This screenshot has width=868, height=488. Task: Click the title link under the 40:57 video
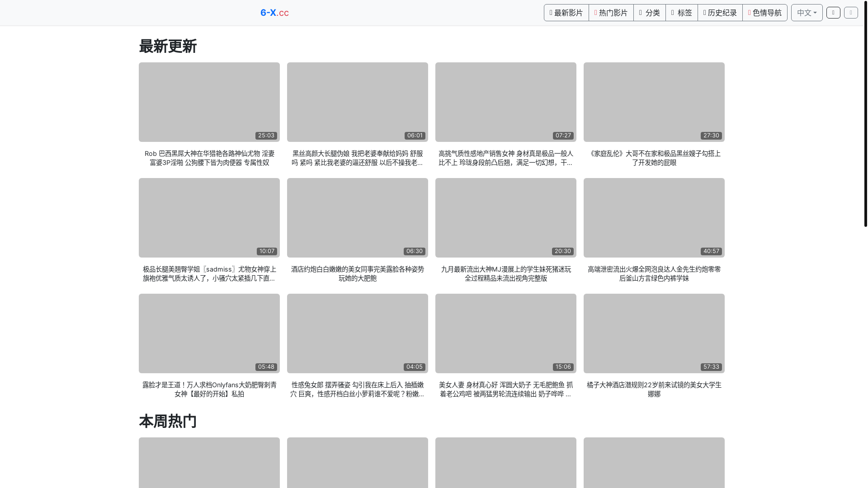tap(654, 274)
